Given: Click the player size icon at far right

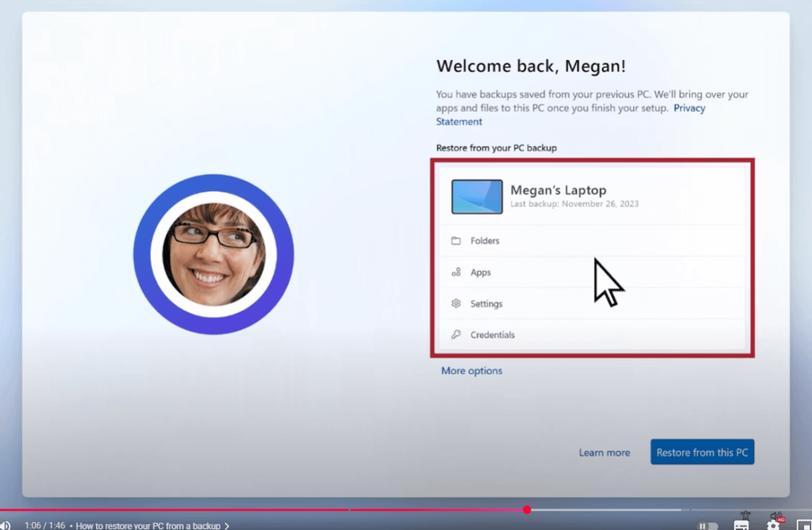Looking at the screenshot, I should tap(805, 524).
